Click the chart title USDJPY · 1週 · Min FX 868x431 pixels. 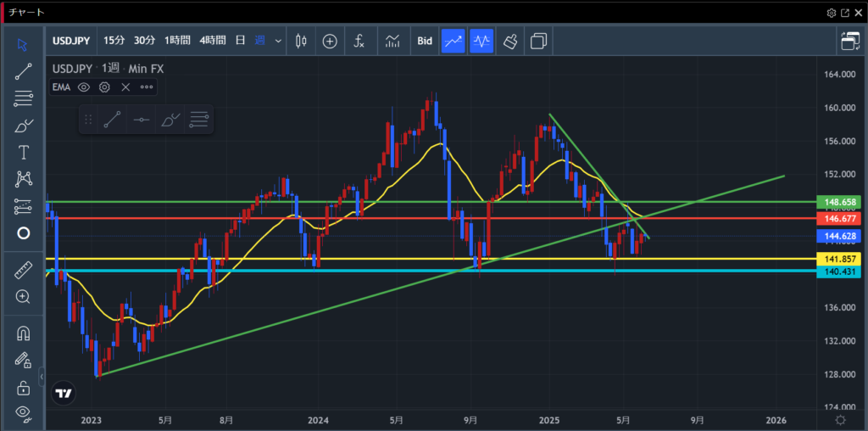(108, 69)
